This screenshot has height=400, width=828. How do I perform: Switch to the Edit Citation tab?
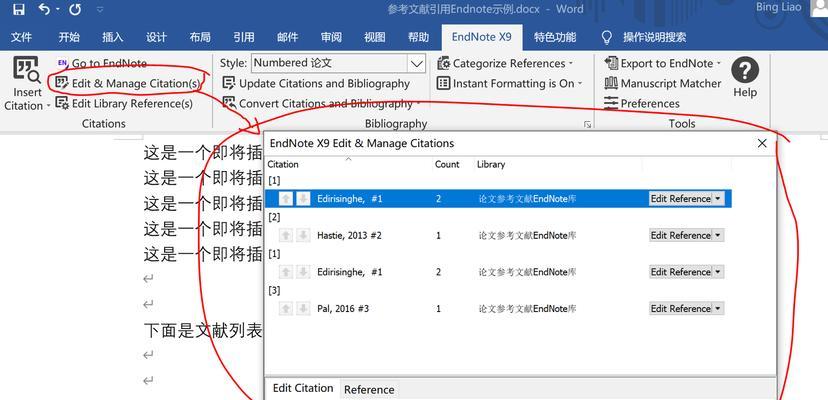pyautogui.click(x=303, y=388)
